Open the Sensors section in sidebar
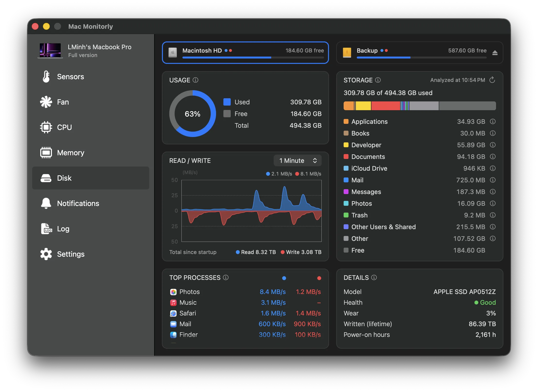 [90, 77]
